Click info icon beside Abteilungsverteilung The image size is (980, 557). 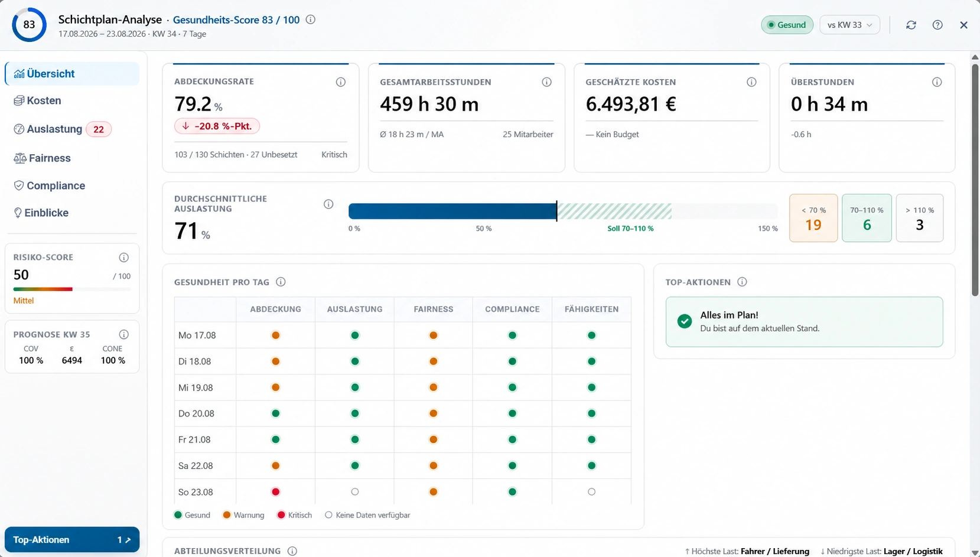coord(292,551)
